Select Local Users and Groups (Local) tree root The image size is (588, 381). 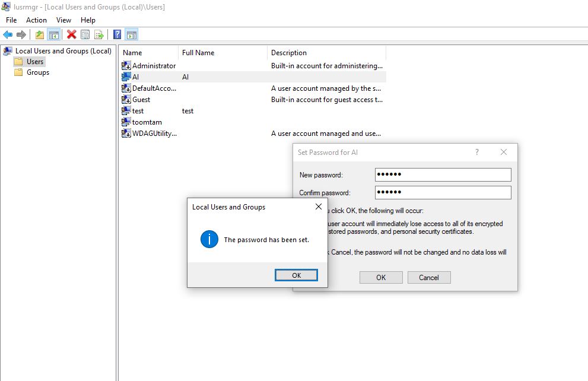(63, 50)
